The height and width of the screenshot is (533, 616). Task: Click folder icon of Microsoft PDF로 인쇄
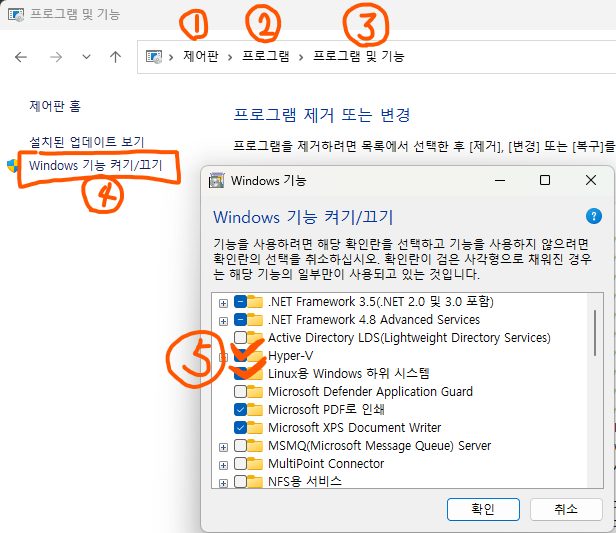point(255,410)
